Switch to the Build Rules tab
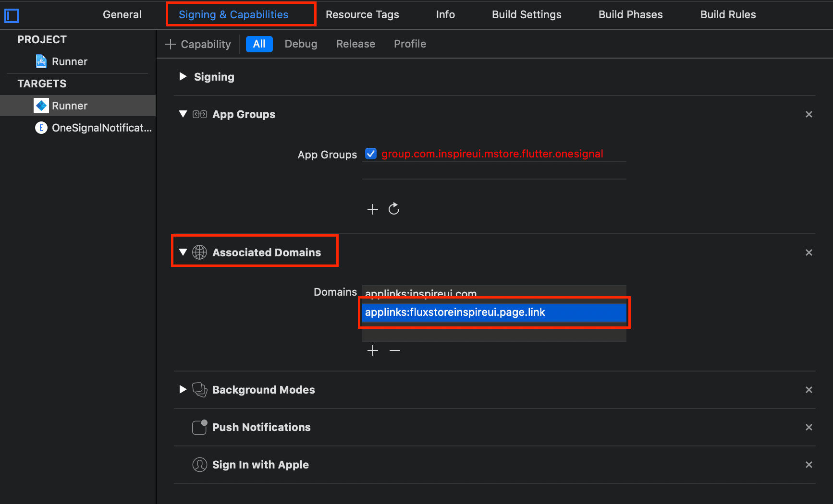The height and width of the screenshot is (504, 833). (x=728, y=14)
